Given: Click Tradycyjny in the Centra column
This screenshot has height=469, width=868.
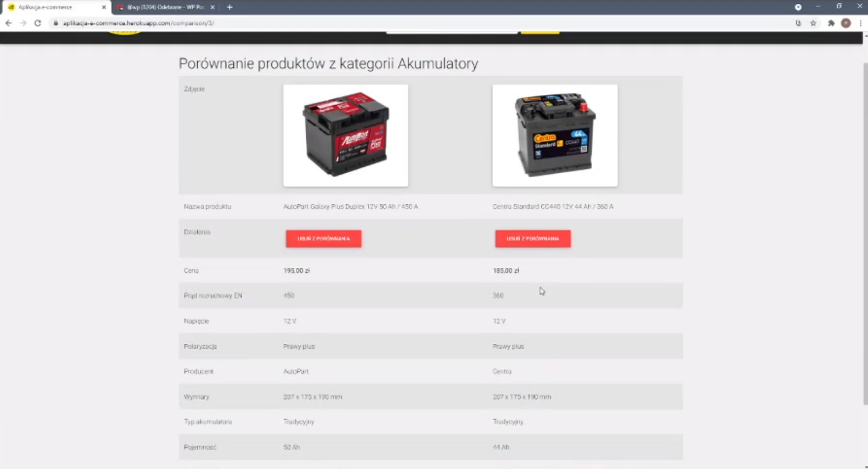Looking at the screenshot, I should click(x=508, y=422).
